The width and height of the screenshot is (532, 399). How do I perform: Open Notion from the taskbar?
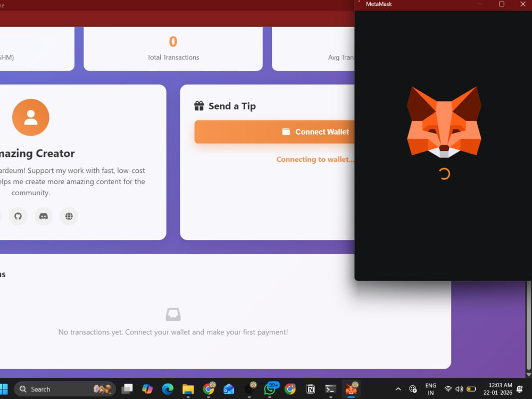[x=310, y=389]
